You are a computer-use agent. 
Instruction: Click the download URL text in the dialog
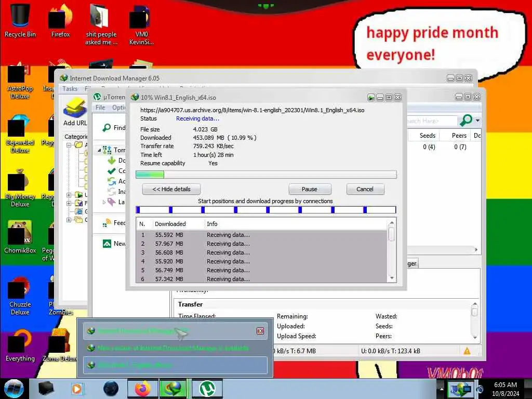coord(252,110)
